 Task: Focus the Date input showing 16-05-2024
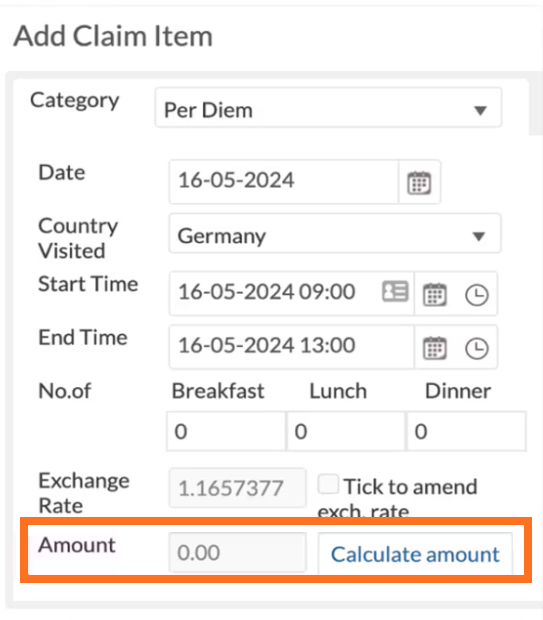pyautogui.click(x=284, y=182)
